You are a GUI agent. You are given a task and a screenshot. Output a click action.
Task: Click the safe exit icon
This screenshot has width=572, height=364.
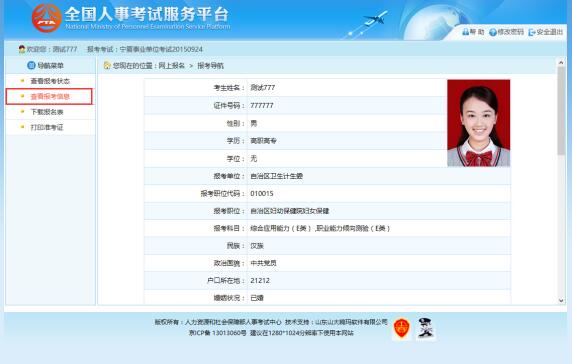pyautogui.click(x=532, y=32)
